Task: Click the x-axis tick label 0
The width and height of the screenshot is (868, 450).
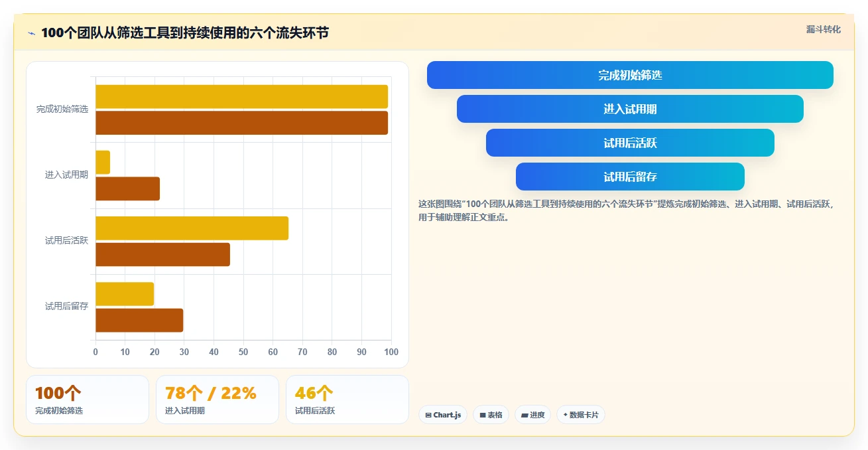Action: point(95,352)
